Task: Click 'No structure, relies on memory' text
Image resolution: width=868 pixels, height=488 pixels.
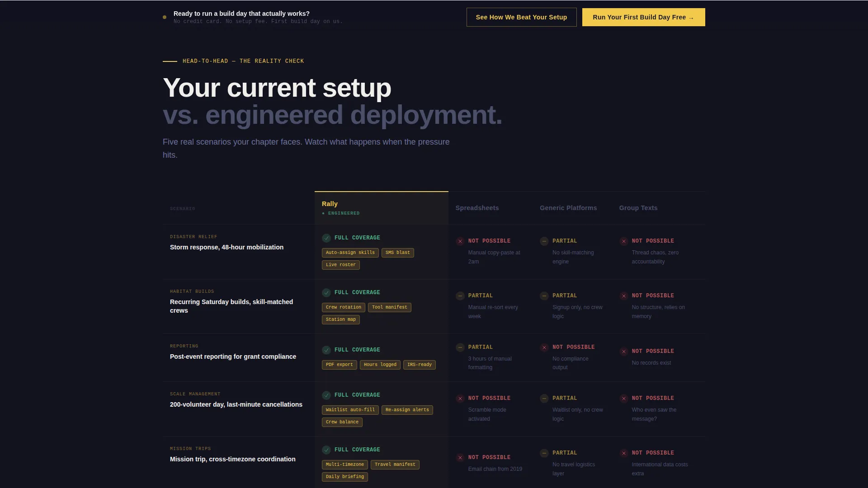Action: click(x=658, y=312)
